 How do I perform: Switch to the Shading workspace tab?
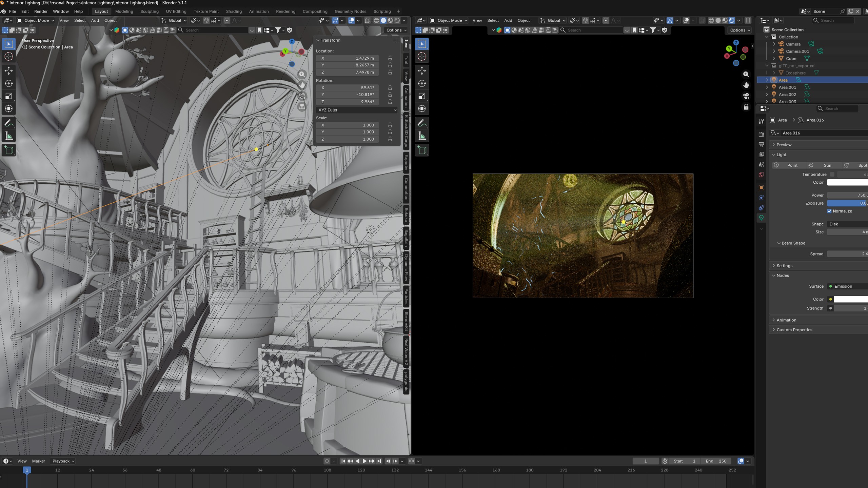pyautogui.click(x=234, y=12)
